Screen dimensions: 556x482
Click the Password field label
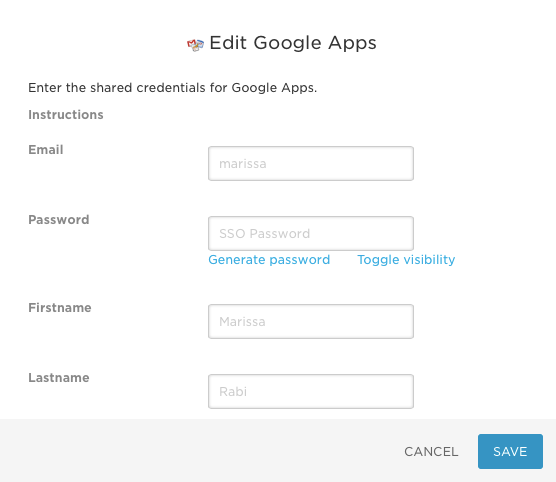59,220
